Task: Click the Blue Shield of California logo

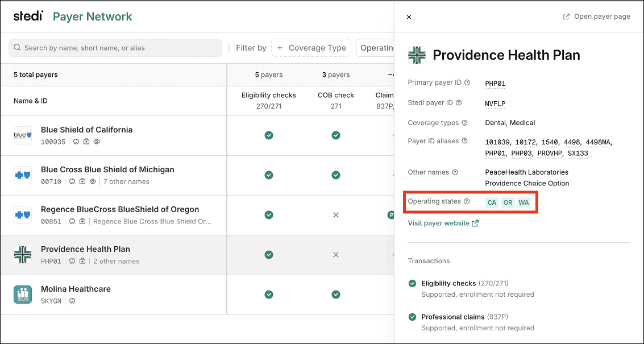Action: (x=23, y=135)
